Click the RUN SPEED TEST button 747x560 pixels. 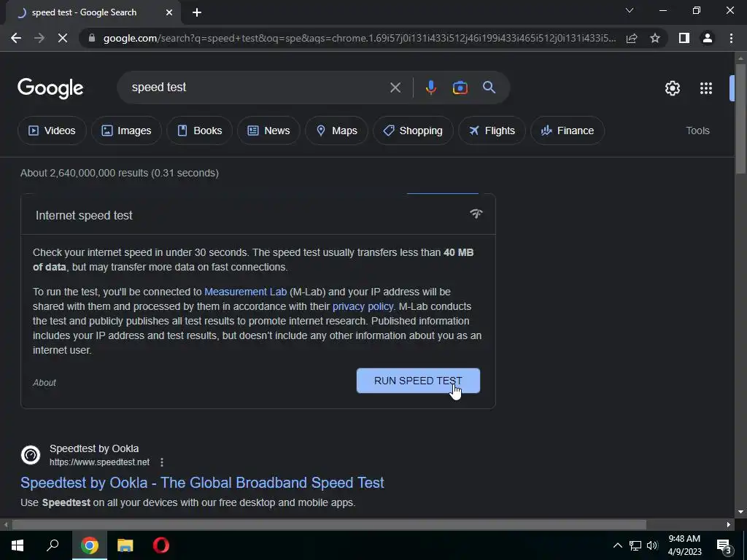(x=418, y=381)
